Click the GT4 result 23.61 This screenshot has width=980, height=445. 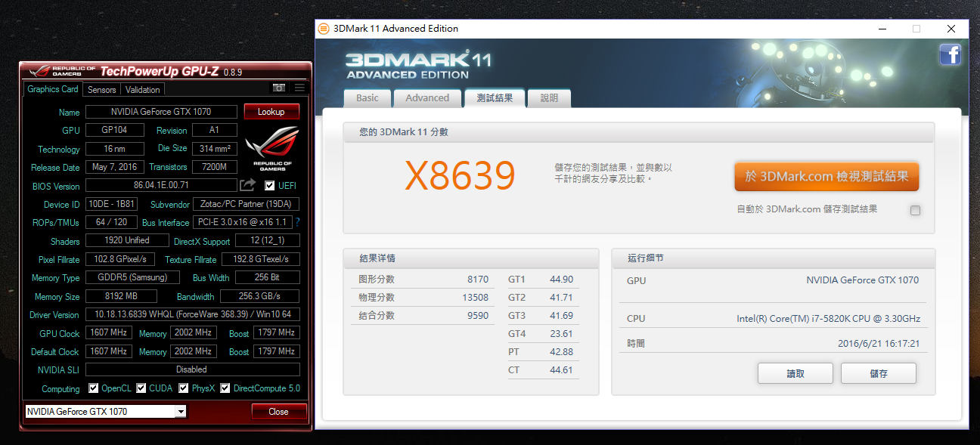coord(561,334)
